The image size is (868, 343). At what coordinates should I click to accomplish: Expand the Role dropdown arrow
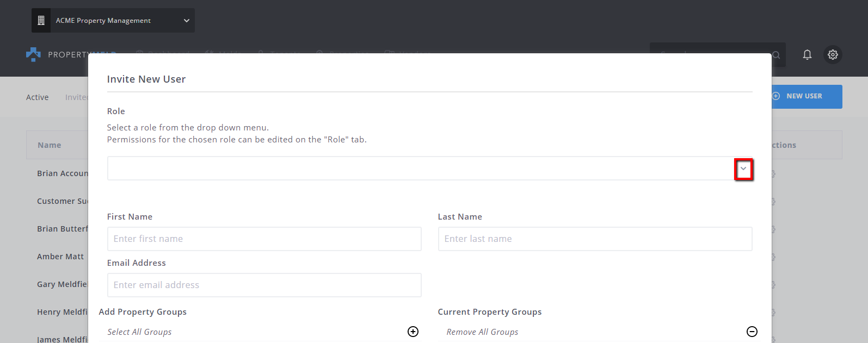(743, 169)
